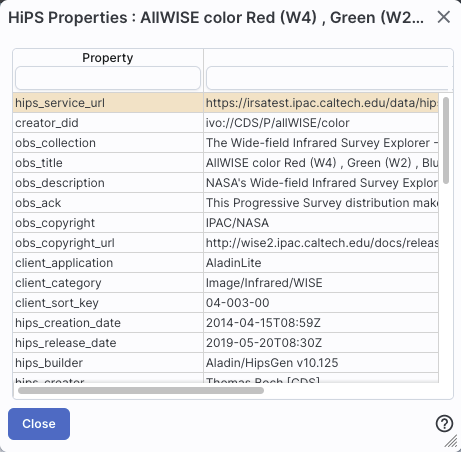Select the creator_did property row
The width and height of the screenshot is (461, 452).
[x=226, y=123]
